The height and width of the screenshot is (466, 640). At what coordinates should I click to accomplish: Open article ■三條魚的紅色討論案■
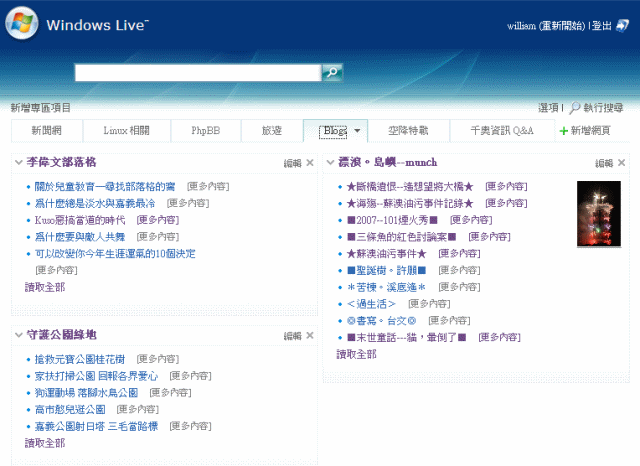[401, 237]
